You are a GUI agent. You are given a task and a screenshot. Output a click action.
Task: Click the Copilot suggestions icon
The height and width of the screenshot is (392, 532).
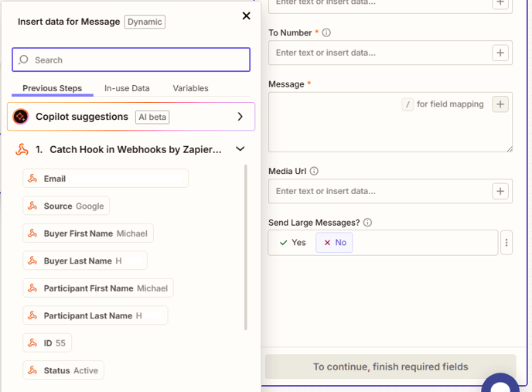(x=21, y=117)
